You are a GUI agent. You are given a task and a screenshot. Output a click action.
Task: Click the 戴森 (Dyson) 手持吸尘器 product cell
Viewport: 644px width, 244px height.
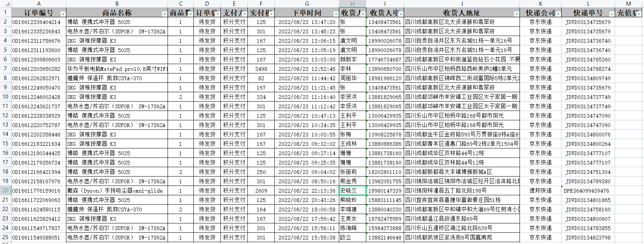pyautogui.click(x=117, y=191)
